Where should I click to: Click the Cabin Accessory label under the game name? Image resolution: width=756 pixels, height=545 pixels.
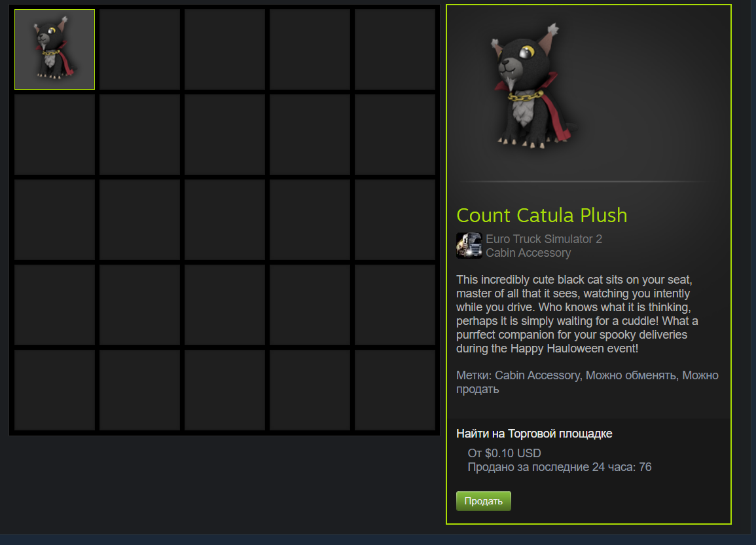(528, 253)
